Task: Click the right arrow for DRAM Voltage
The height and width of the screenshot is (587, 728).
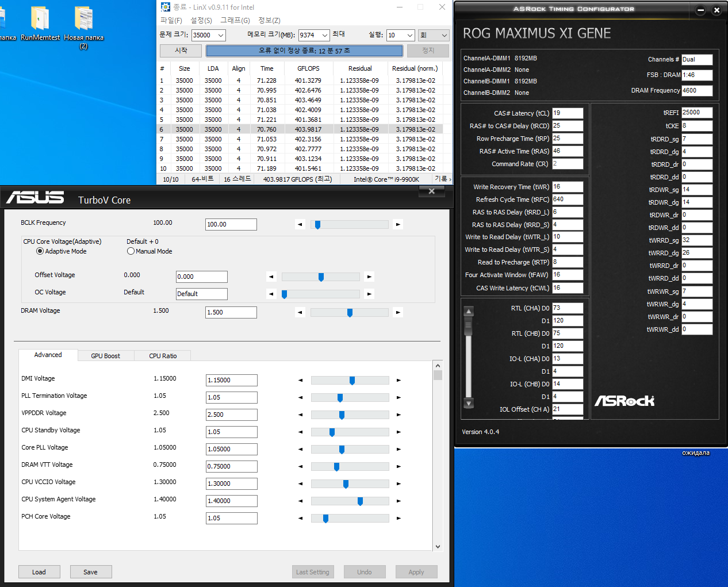Action: tap(398, 312)
